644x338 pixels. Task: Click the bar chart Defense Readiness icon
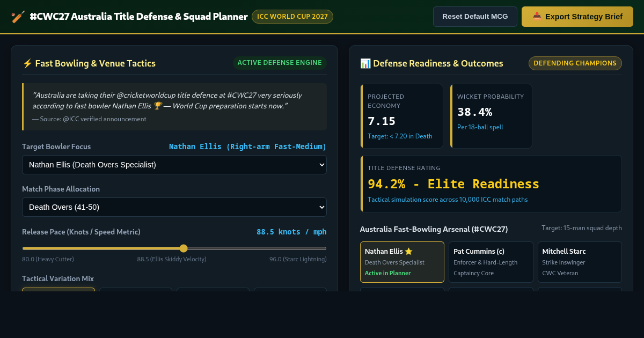pos(365,63)
